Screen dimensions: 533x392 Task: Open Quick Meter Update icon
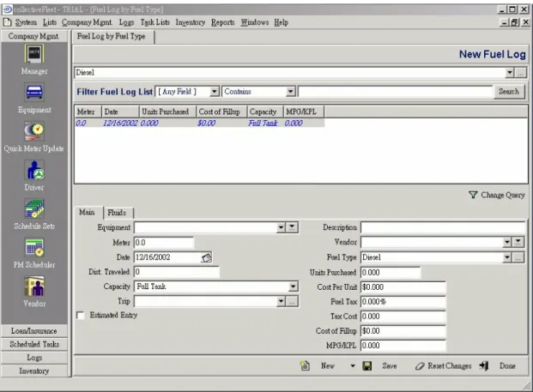point(34,131)
